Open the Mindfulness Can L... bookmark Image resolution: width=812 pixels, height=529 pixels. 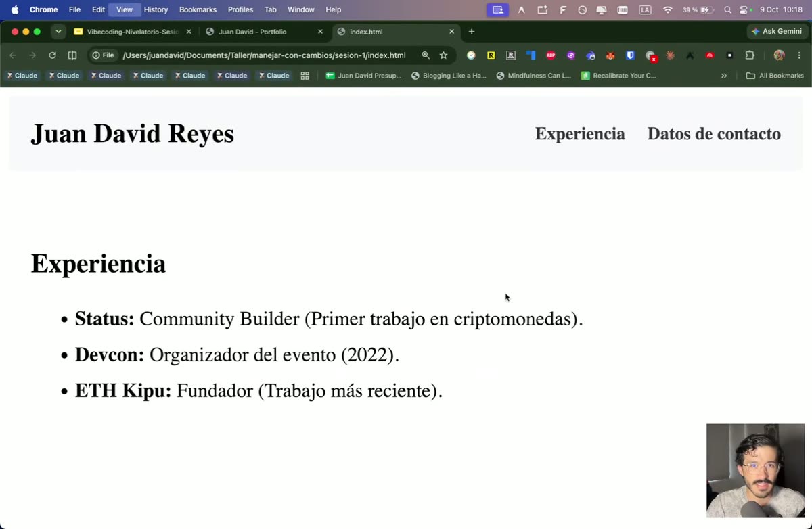[x=534, y=76]
